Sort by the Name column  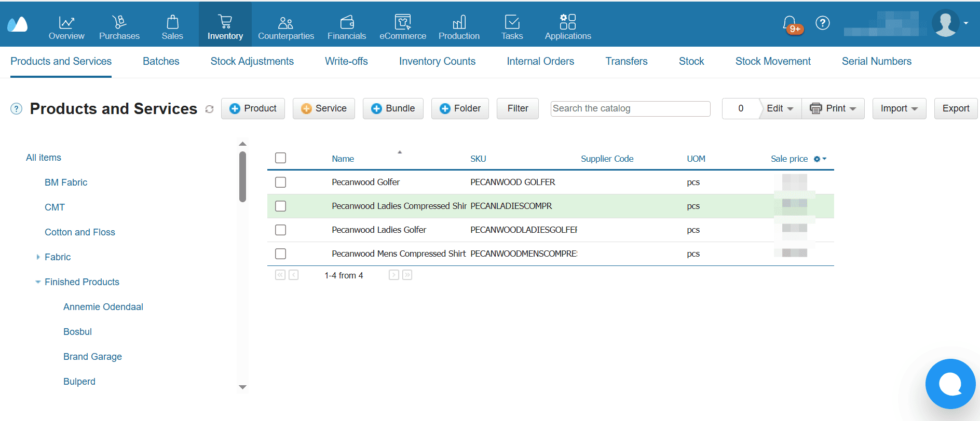coord(343,159)
